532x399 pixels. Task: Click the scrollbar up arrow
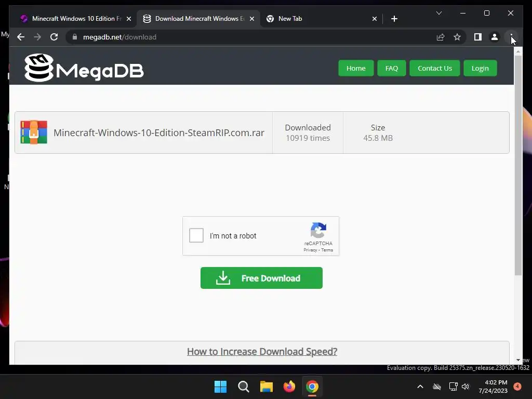pyautogui.click(x=518, y=51)
